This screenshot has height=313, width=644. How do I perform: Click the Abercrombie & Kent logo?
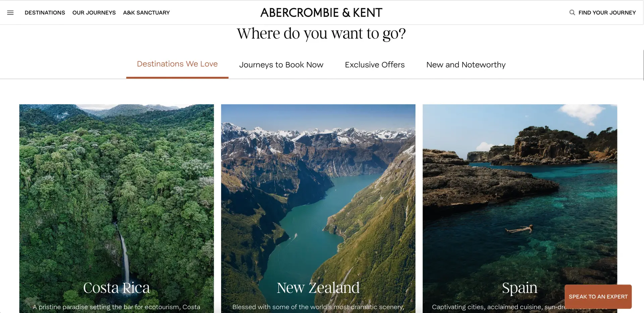click(321, 13)
